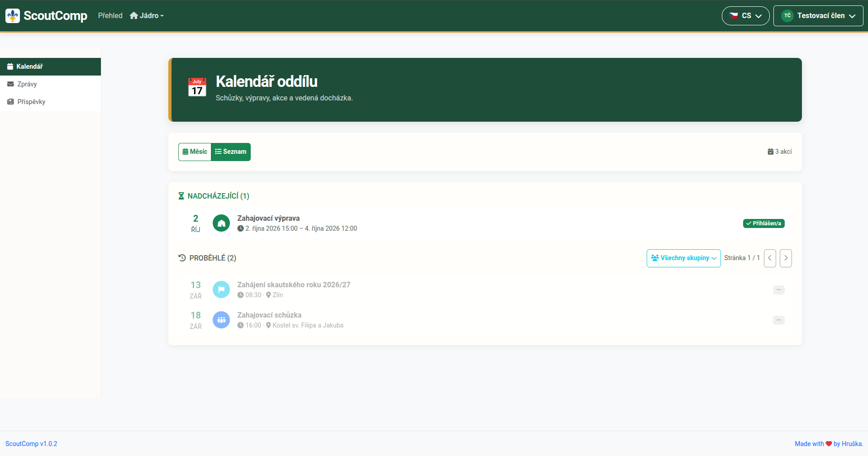Click the PROBĚHLÉ (2) heading
Image resolution: width=868 pixels, height=456 pixels.
pyautogui.click(x=213, y=258)
